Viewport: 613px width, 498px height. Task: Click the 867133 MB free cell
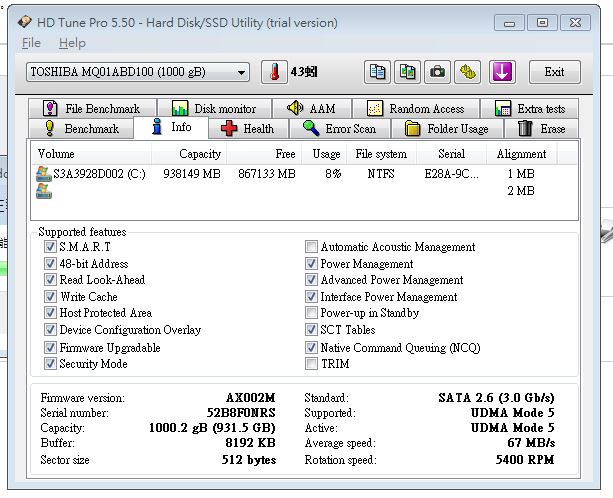click(267, 174)
